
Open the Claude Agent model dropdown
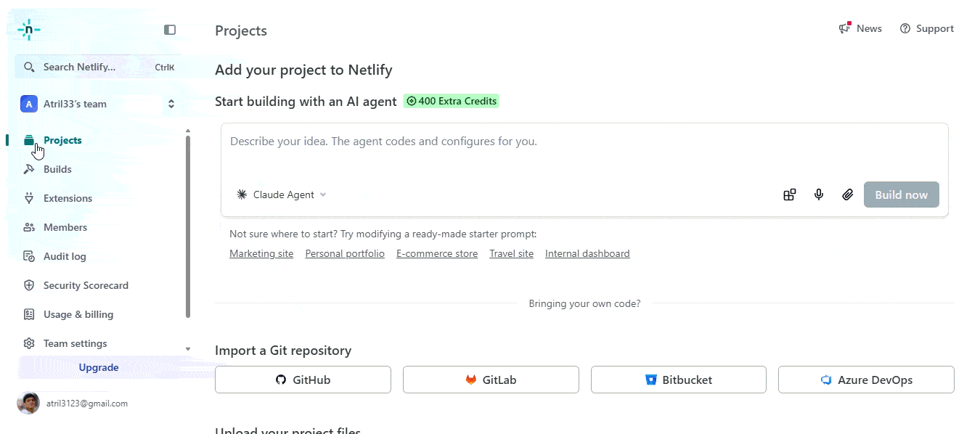pos(282,195)
